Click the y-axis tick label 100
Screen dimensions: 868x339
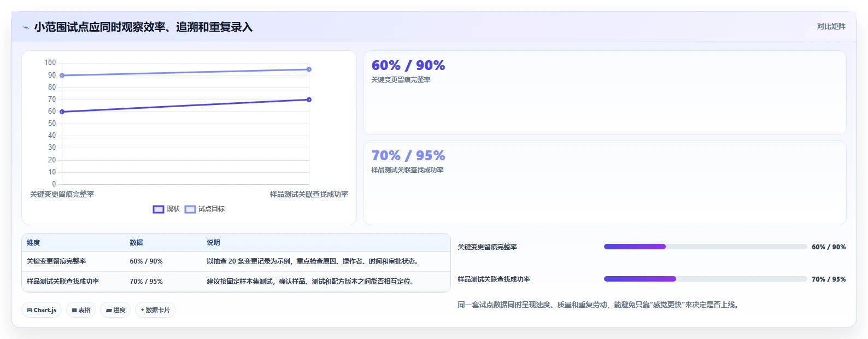[50, 63]
